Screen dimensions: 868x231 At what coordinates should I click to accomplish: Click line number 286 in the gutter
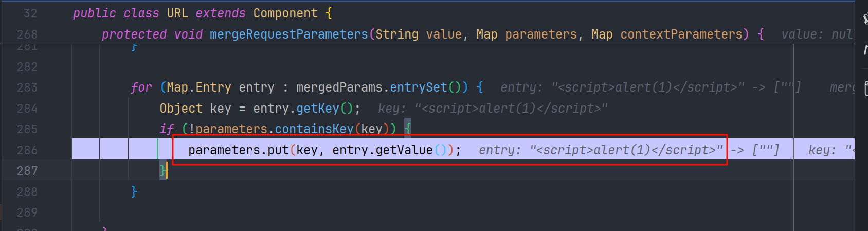tap(27, 150)
